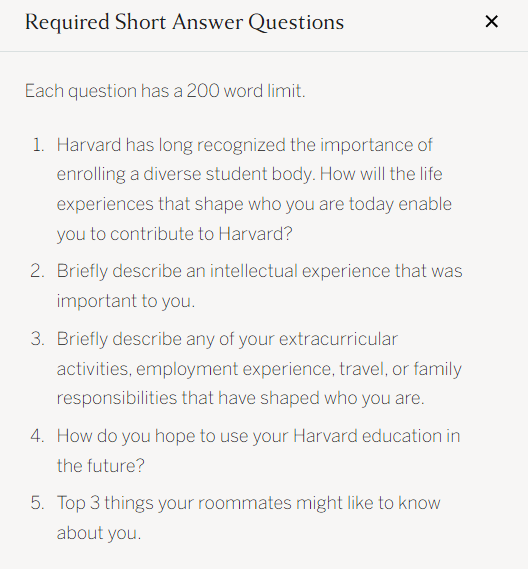Click the list number 5 marker

(38, 503)
